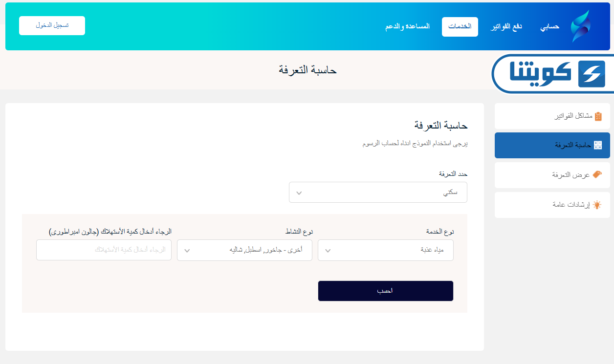Click the consumption quantity input field
614x364 pixels.
coord(104,250)
